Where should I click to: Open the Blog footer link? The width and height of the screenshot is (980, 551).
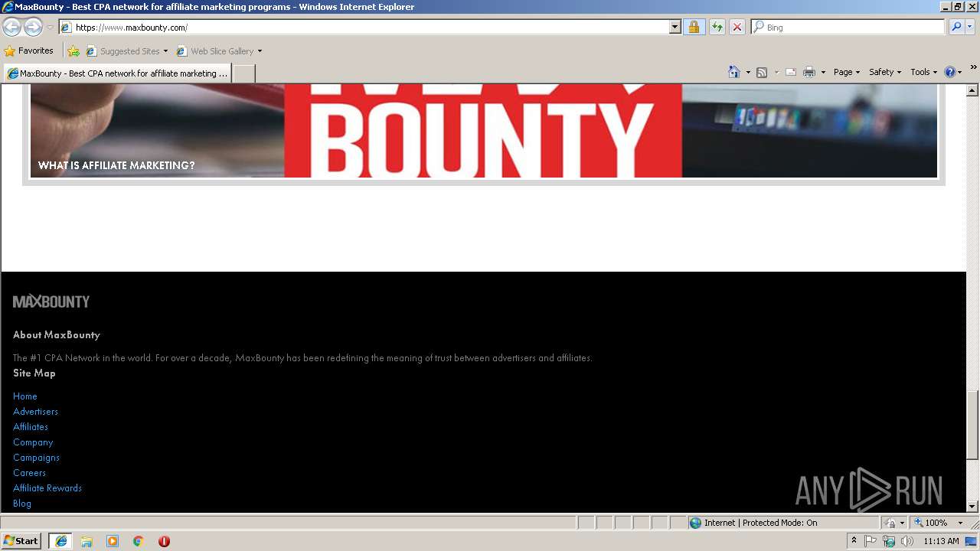[x=22, y=504]
